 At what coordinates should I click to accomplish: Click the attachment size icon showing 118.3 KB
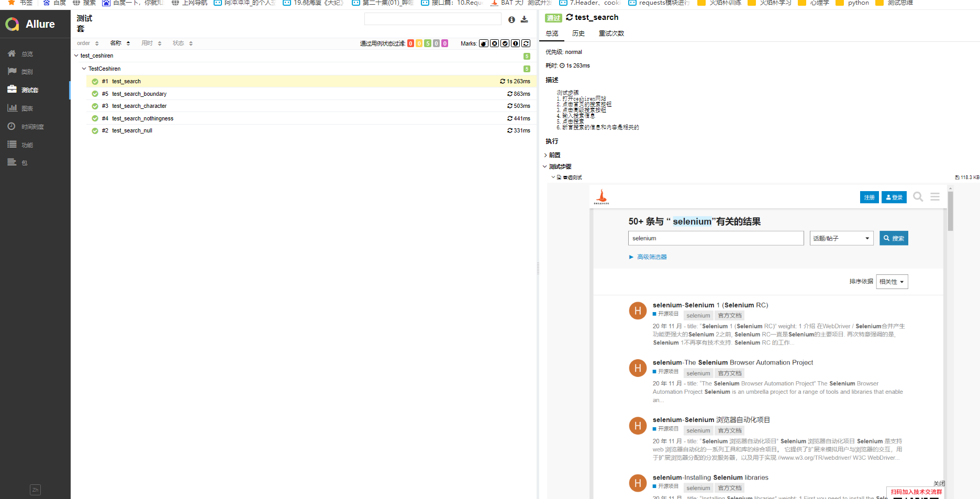click(x=967, y=178)
